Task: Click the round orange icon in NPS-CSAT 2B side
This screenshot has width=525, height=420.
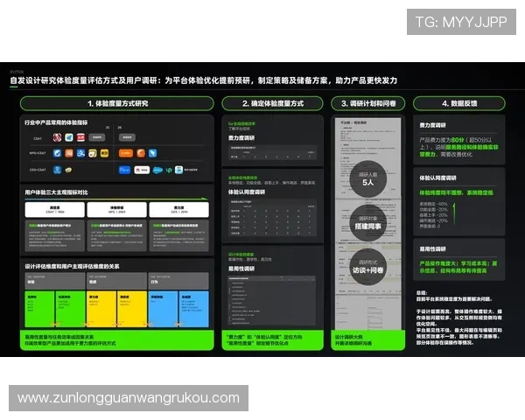Action: (141, 153)
